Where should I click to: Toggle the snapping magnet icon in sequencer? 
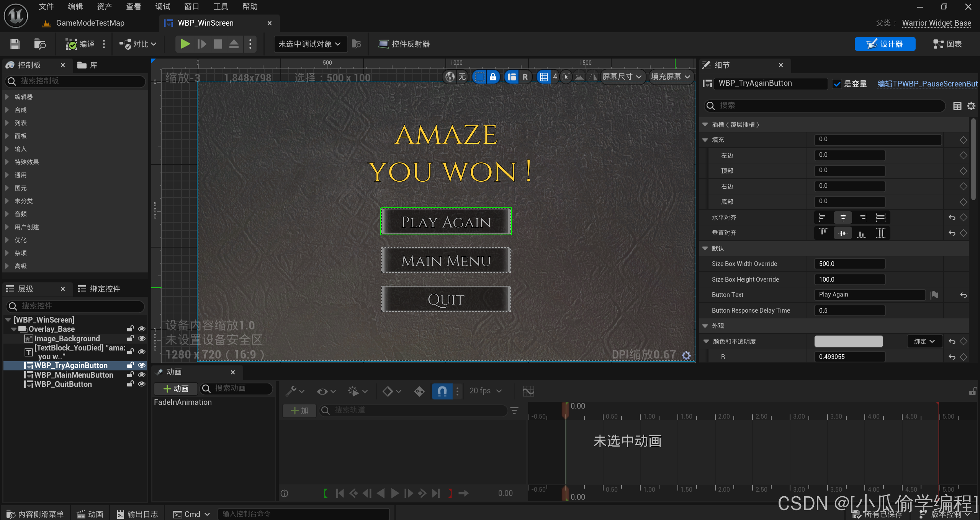[442, 391]
